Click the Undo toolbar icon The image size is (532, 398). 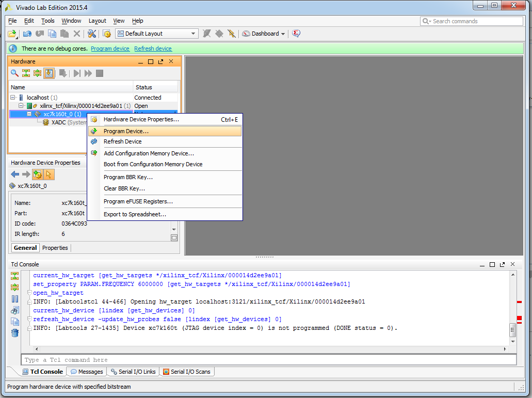(x=27, y=34)
